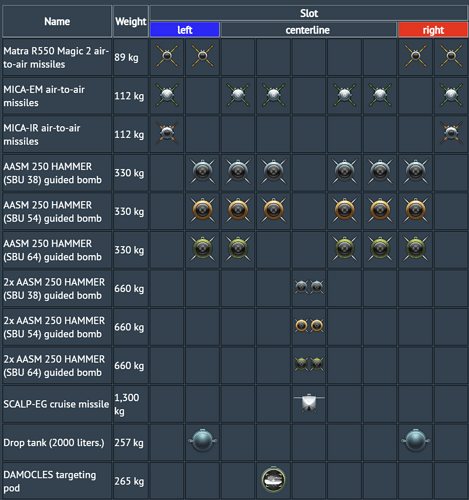
Task: Click the blue left slot header
Action: click(185, 30)
